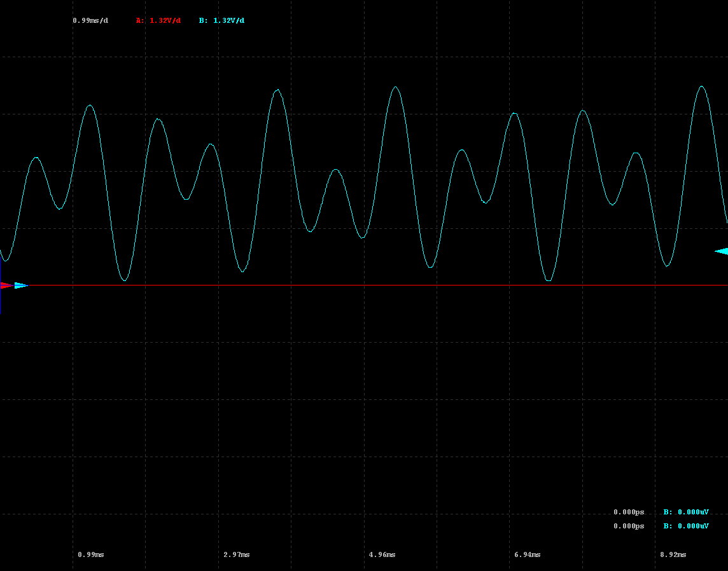728x571 pixels.
Task: Click the cyan channel B ground marker arrow
Action: click(21, 285)
